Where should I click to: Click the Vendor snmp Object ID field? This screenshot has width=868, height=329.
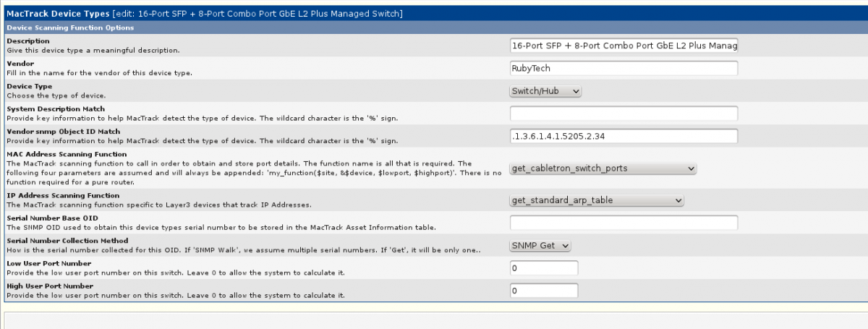click(x=624, y=136)
